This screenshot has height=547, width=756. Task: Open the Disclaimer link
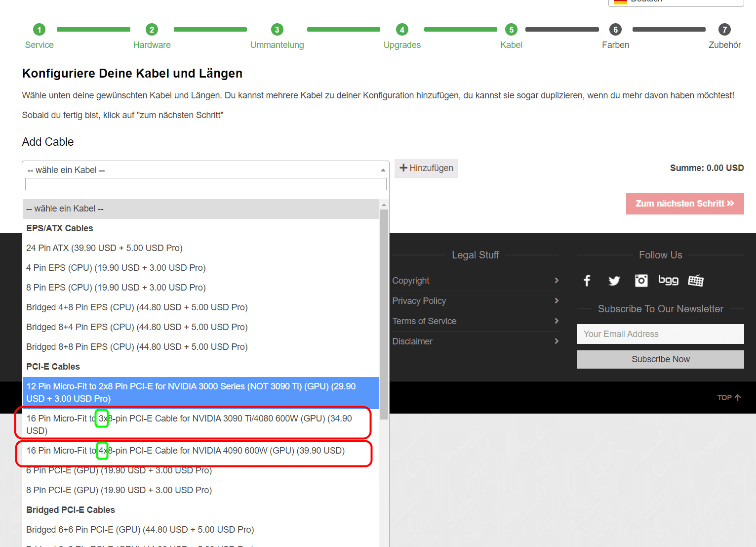click(412, 341)
